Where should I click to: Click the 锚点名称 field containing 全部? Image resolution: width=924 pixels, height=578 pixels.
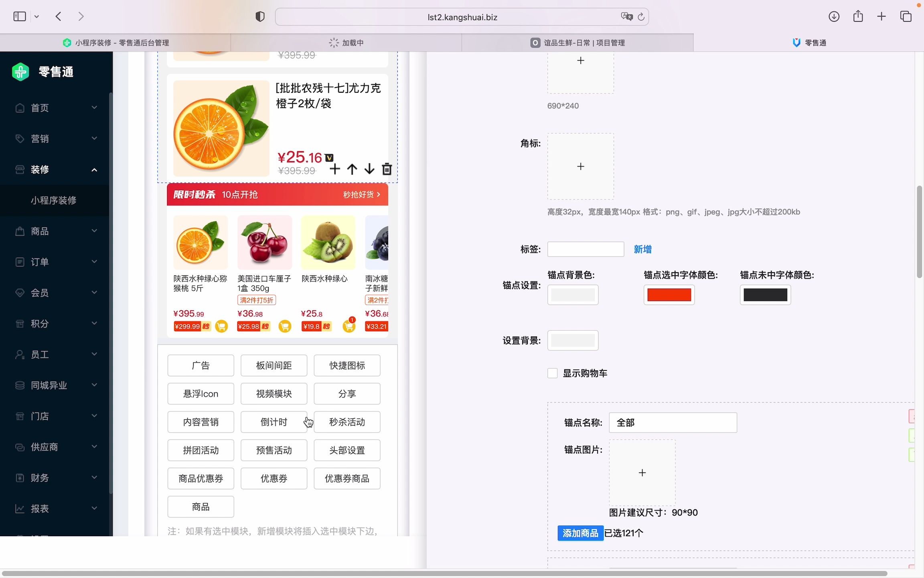click(673, 423)
